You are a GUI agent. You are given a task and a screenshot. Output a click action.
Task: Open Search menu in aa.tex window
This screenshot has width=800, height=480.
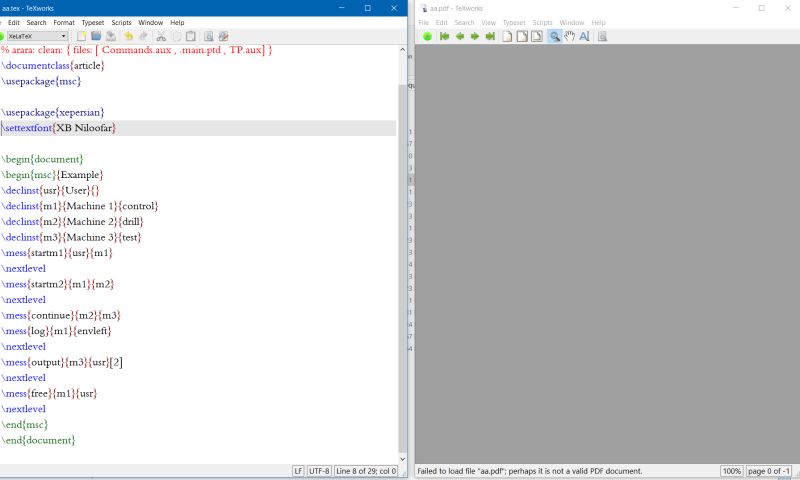(36, 22)
